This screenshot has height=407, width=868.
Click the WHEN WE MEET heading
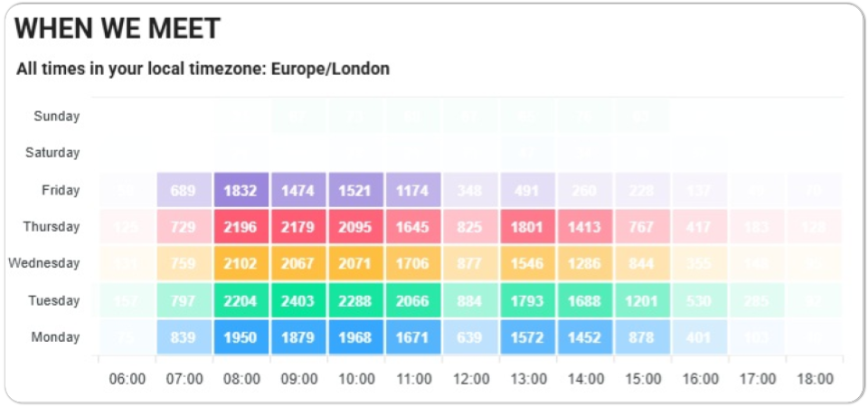click(118, 28)
